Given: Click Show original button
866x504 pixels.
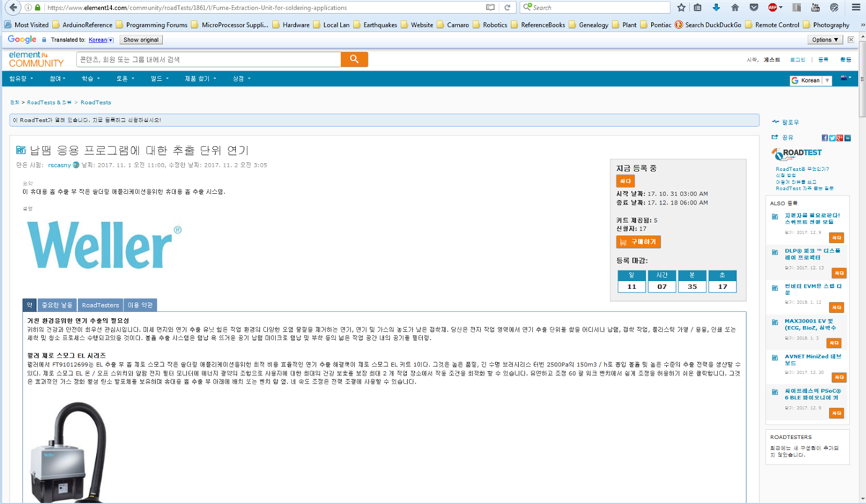Looking at the screenshot, I should point(141,40).
